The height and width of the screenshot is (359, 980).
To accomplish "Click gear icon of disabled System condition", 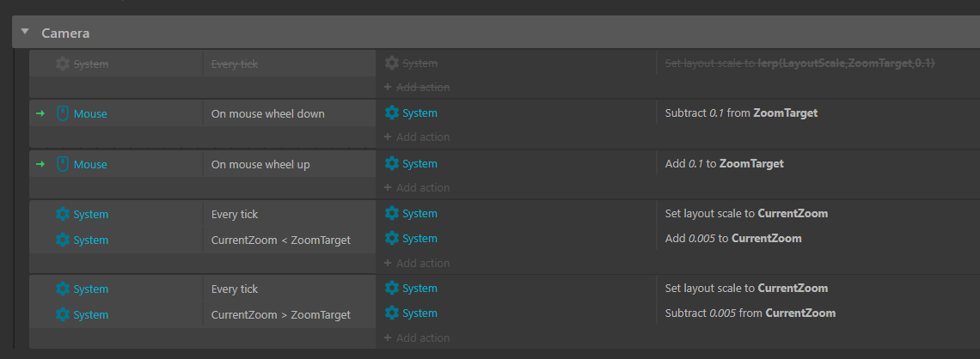I will tap(62, 64).
